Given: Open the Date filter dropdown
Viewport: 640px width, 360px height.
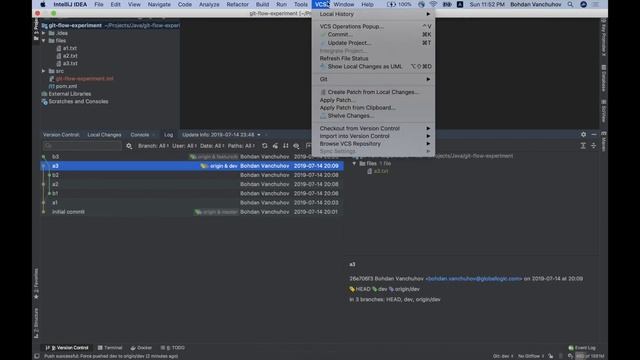Looking at the screenshot, I should [212, 146].
